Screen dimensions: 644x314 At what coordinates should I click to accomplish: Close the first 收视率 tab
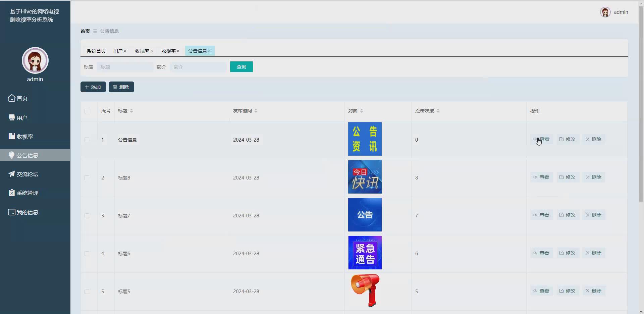152,51
